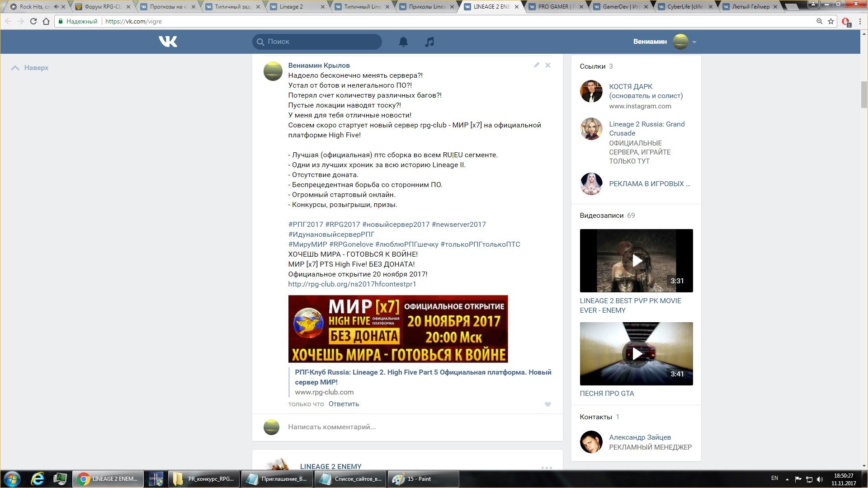
Task: Show hidden system tray icons
Action: click(x=787, y=479)
